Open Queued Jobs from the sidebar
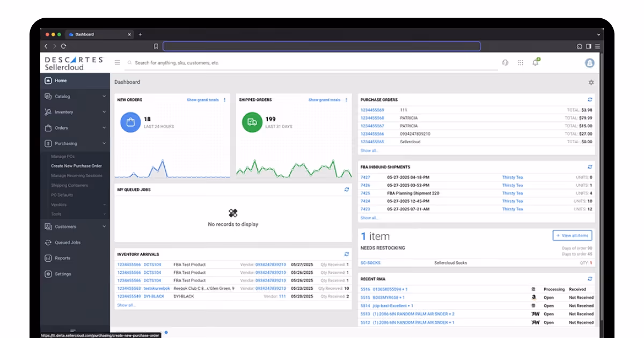Screen dimensions: 644x338 coord(67,243)
